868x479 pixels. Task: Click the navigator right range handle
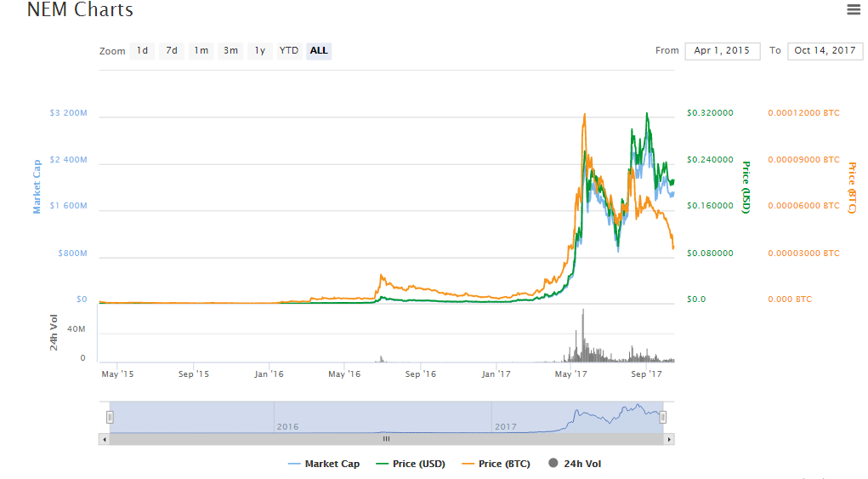pos(662,417)
